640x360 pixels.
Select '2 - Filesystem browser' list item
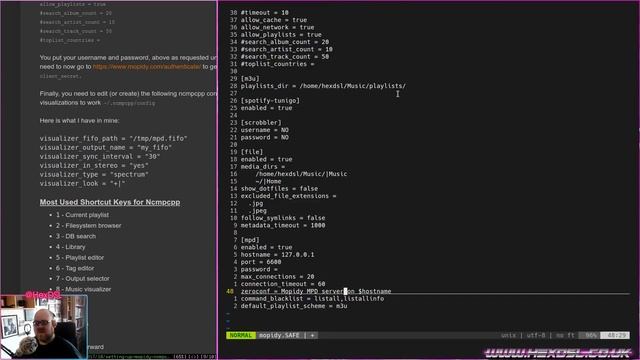click(89, 225)
